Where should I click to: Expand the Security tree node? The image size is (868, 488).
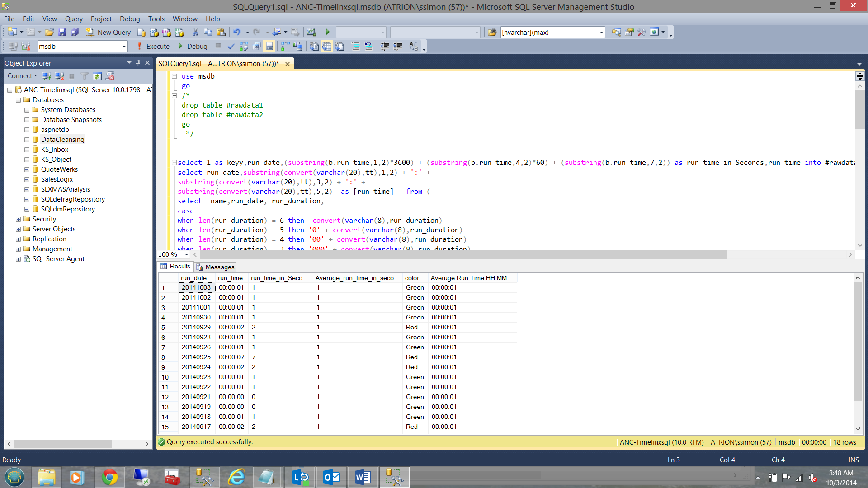click(x=18, y=219)
